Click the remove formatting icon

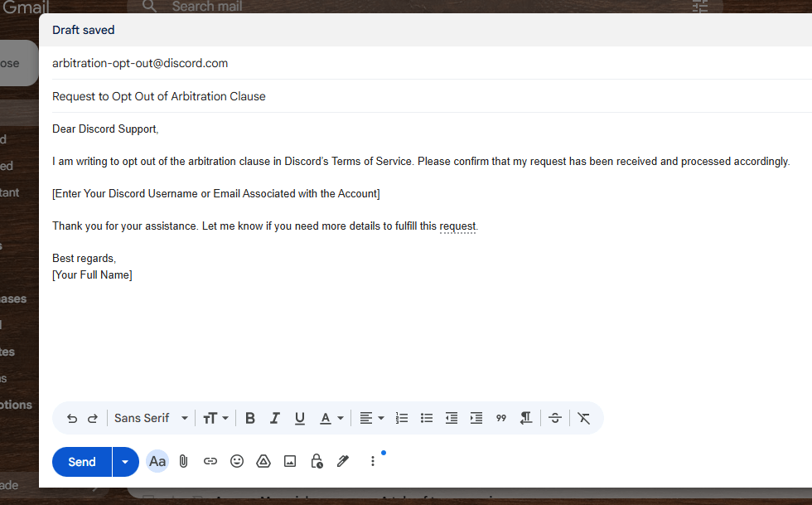click(x=583, y=419)
